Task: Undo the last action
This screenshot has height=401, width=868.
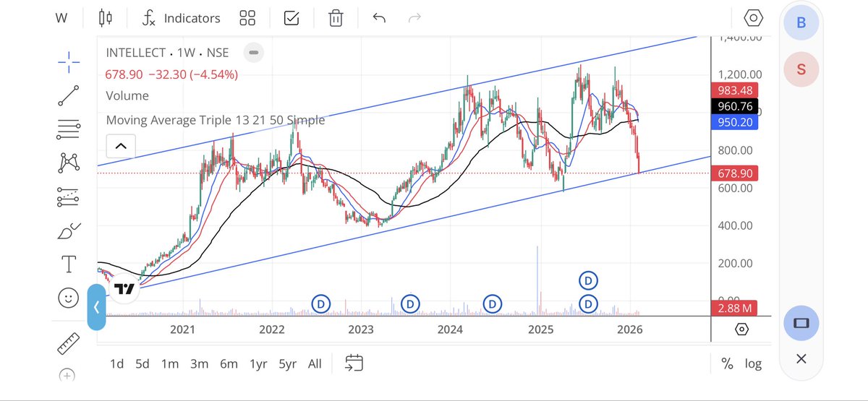Action: point(380,17)
